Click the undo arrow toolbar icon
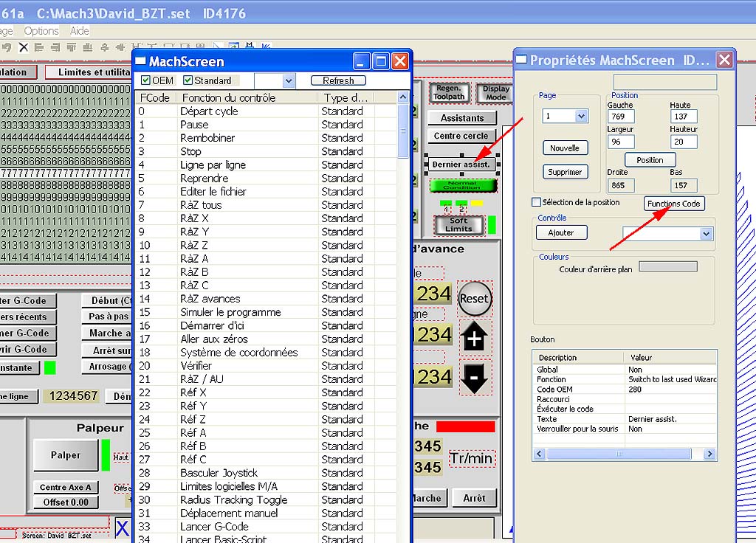 [7, 47]
